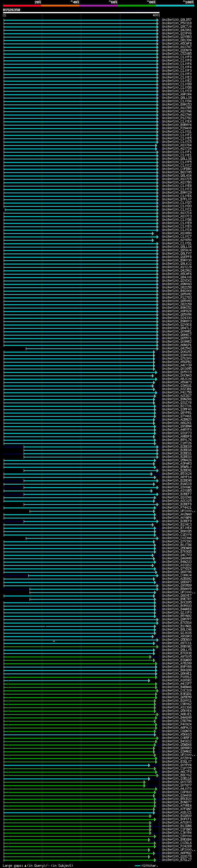Select label UniRef100_A5GPB2
This screenshot has width=197, height=868.
point(177,362)
